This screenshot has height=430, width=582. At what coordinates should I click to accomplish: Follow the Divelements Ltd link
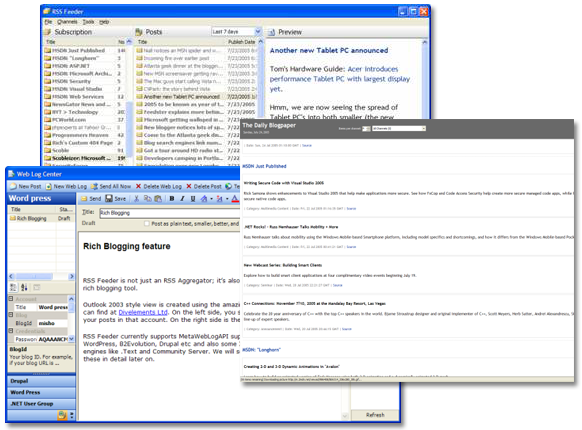[x=143, y=312]
